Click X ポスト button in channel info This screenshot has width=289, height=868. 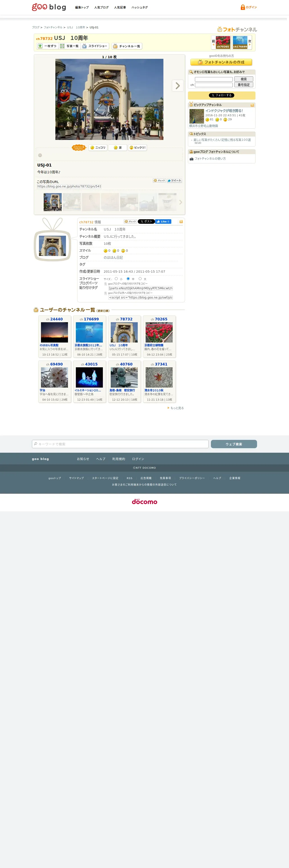146,222
